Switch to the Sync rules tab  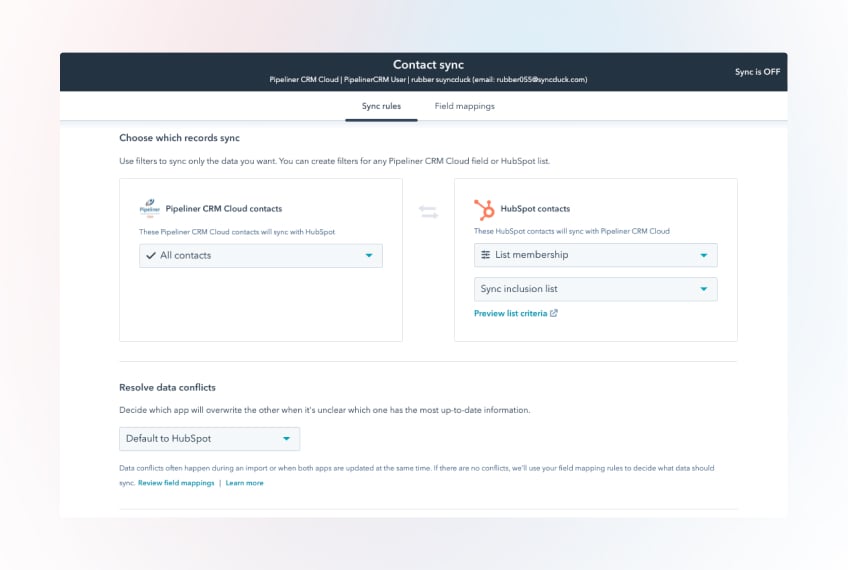(381, 106)
